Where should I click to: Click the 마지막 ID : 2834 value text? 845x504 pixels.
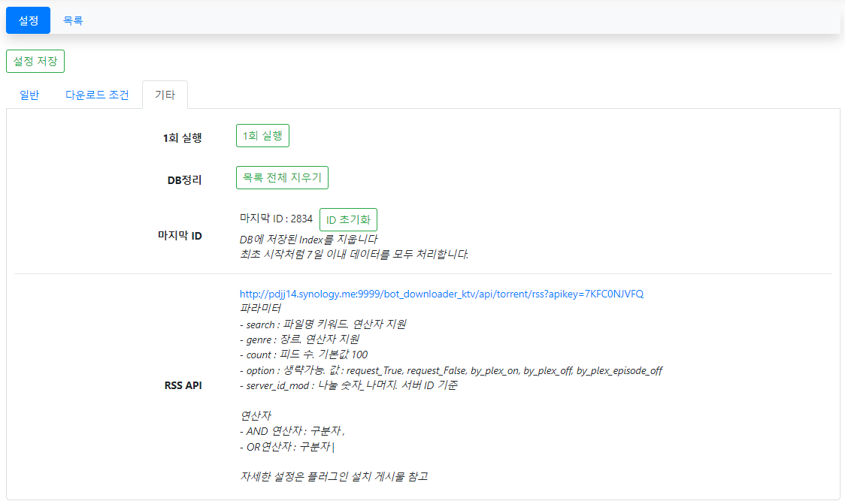[276, 219]
